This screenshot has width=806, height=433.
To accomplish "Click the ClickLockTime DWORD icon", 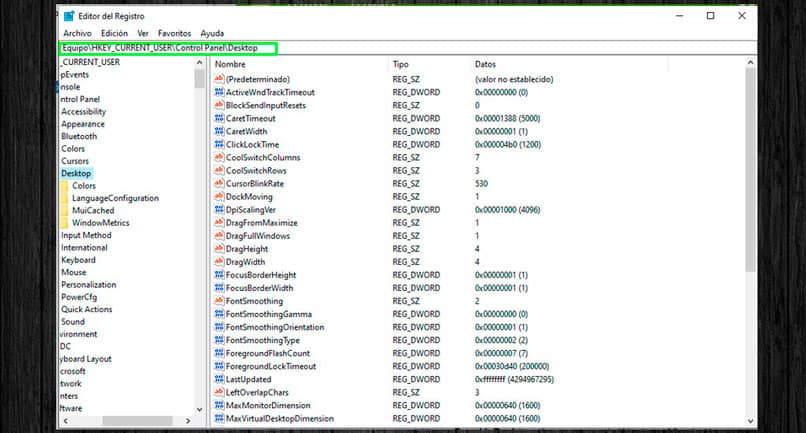I will 219,145.
